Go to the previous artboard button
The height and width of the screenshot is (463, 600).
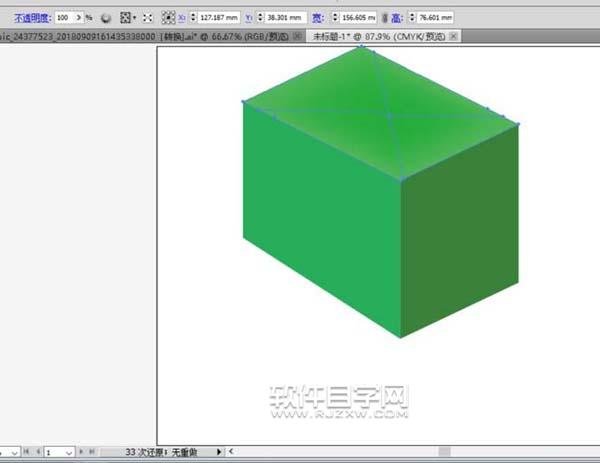click(38, 452)
